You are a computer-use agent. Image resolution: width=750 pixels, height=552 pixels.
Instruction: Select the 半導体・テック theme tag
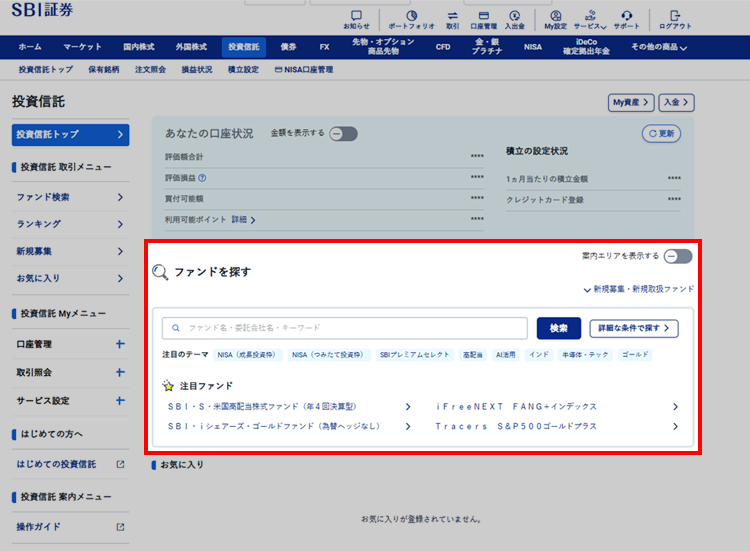tap(585, 355)
